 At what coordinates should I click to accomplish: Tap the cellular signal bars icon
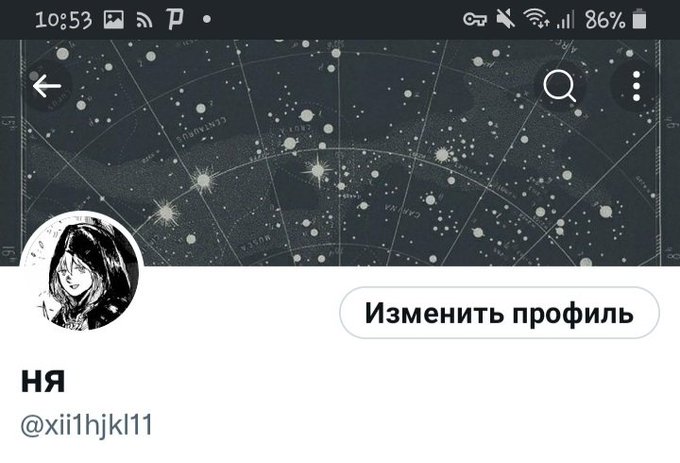tap(565, 20)
